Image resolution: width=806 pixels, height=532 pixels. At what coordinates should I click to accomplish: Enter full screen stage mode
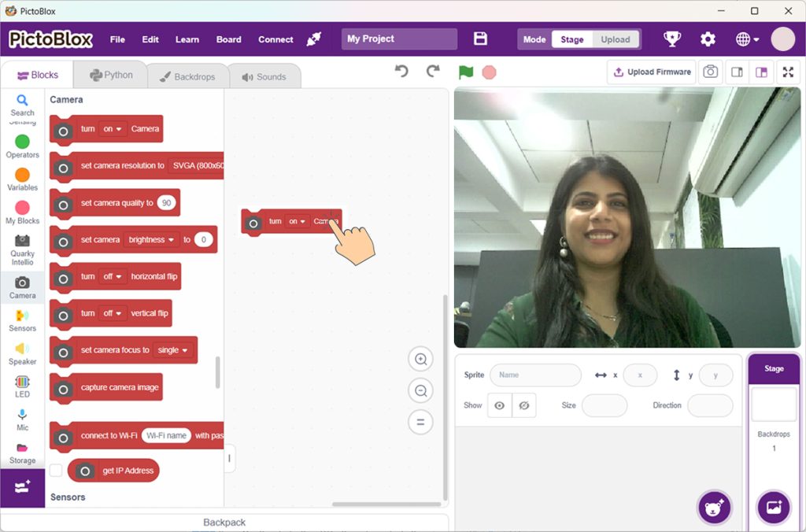coord(787,72)
